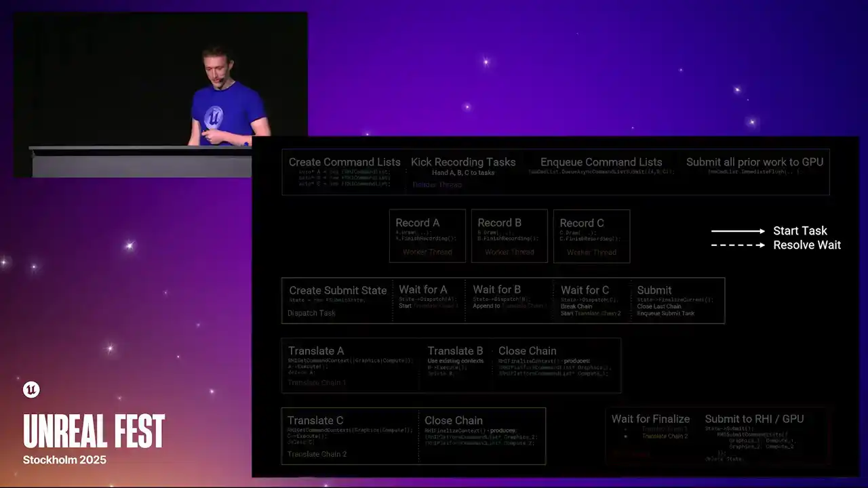Click the Unreal Engine logo above UNREAL FEST
Viewport: 868px width, 488px height.
tap(31, 390)
